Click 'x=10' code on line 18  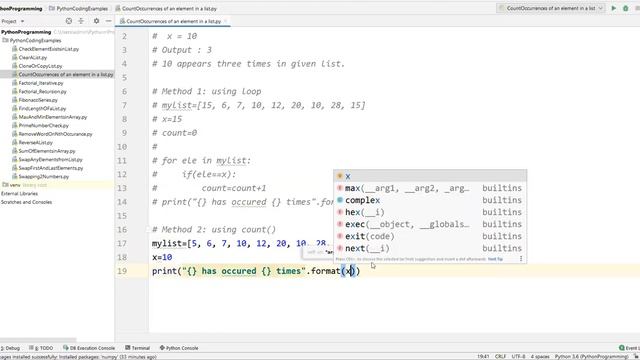point(162,258)
